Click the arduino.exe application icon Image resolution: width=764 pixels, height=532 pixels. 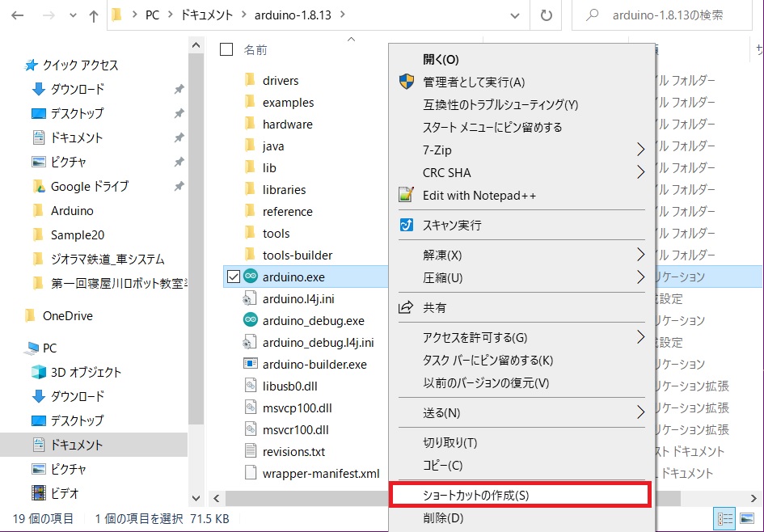(x=251, y=277)
